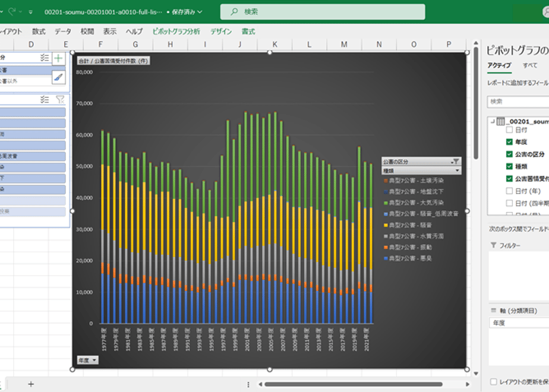Viewport: 549px width, 392px height.
Task: Click the field list search box
Action: 518,102
